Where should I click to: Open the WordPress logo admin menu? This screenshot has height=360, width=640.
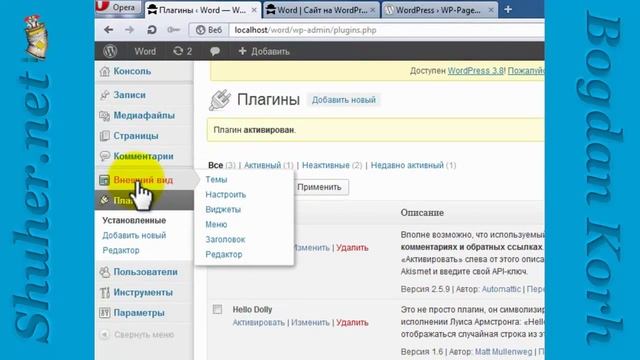110,51
